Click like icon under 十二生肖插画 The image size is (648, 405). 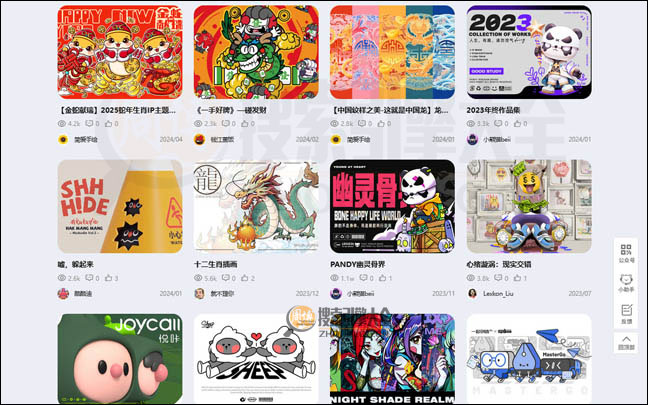tap(245, 278)
